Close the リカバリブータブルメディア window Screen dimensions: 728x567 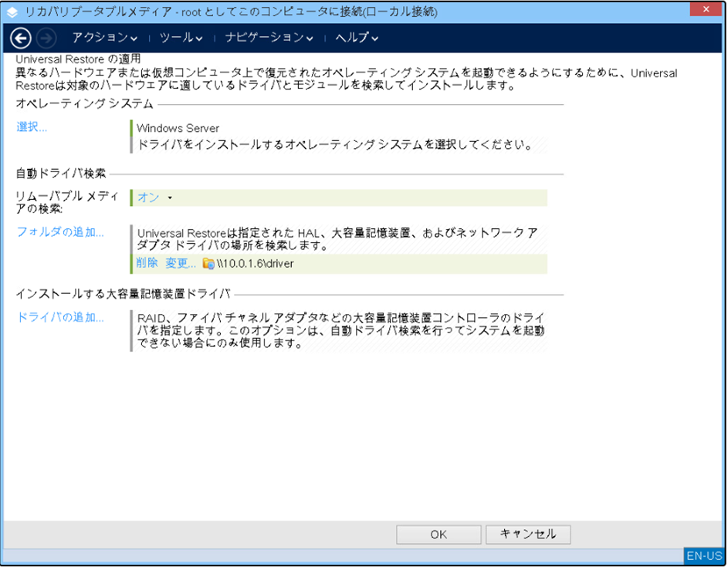coord(707,11)
